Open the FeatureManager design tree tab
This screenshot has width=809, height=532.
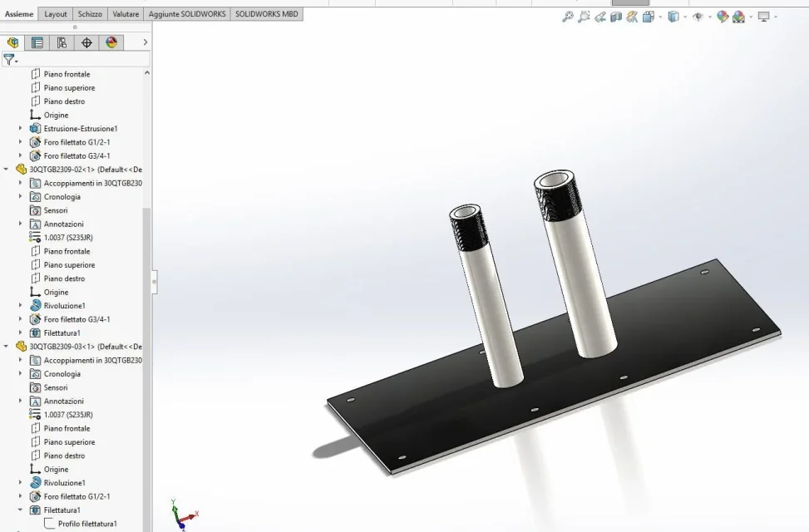click(12, 42)
